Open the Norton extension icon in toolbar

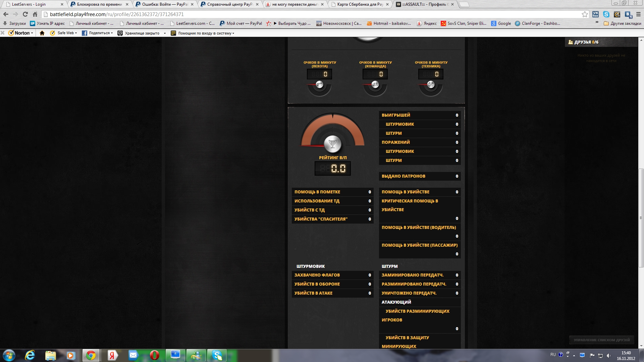tap(617, 14)
